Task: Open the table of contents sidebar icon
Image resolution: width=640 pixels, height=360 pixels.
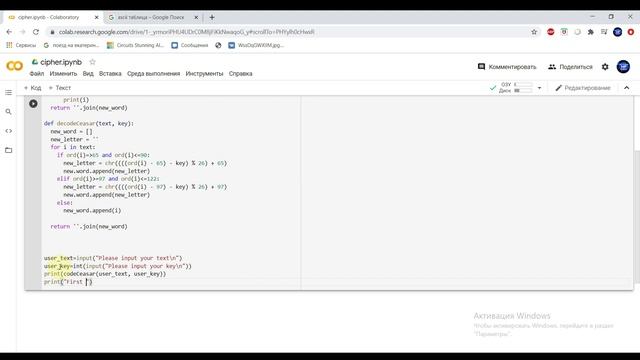Action: (9, 93)
